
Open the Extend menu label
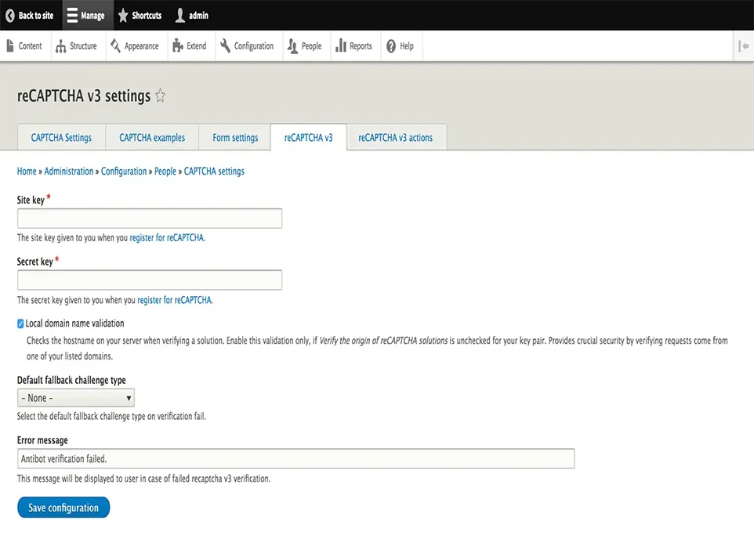click(x=196, y=46)
